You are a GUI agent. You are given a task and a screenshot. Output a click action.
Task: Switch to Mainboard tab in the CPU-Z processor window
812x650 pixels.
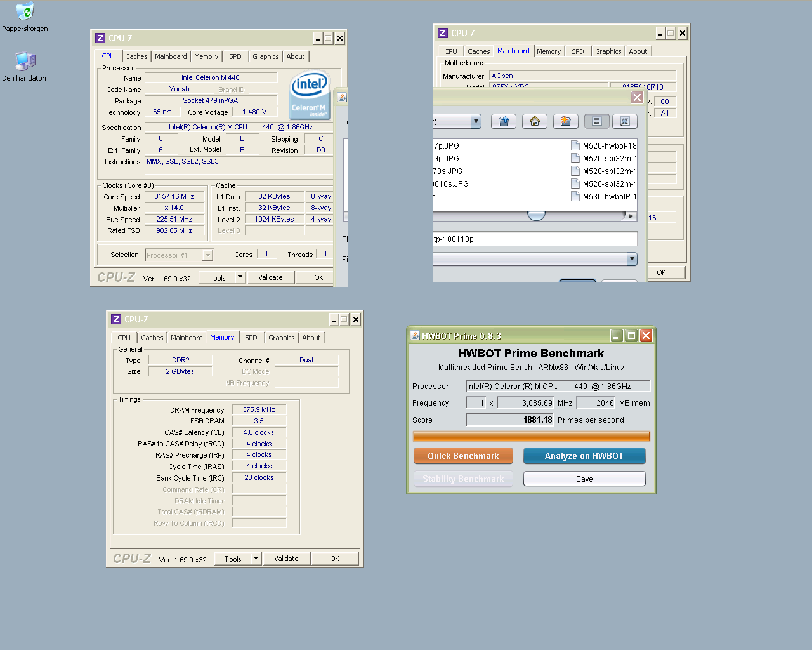pos(171,56)
